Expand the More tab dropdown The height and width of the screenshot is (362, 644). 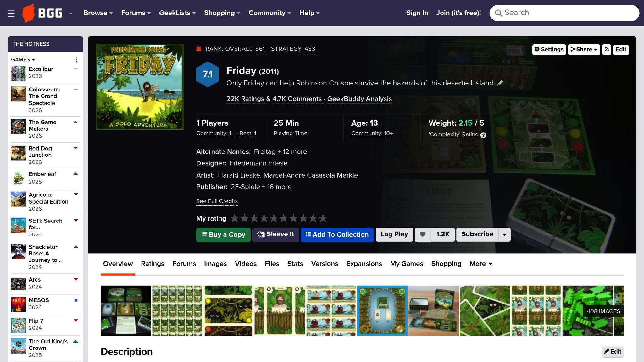click(481, 264)
